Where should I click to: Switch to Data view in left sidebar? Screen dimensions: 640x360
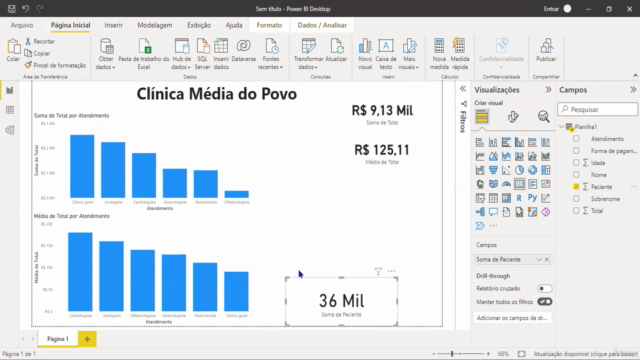10,110
